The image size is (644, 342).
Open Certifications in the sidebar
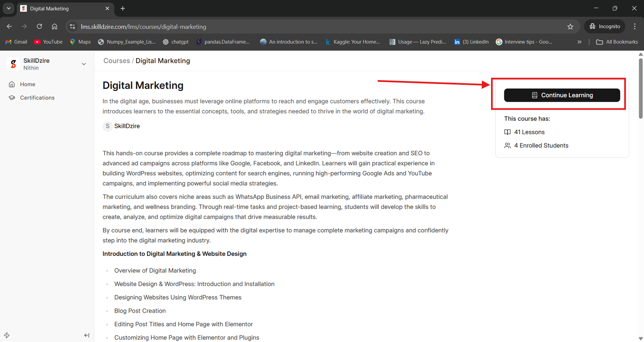point(37,98)
